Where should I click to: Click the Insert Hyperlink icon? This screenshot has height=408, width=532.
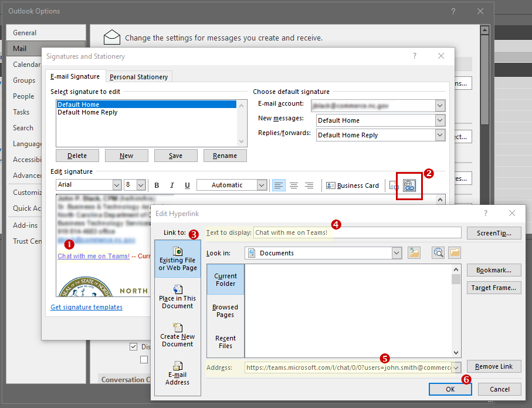409,185
